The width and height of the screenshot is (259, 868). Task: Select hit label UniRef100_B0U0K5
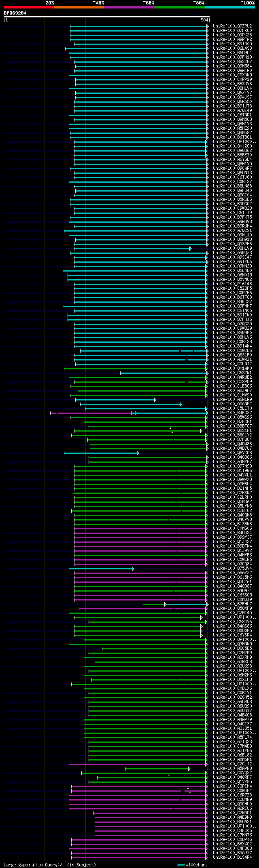pyautogui.click(x=232, y=630)
